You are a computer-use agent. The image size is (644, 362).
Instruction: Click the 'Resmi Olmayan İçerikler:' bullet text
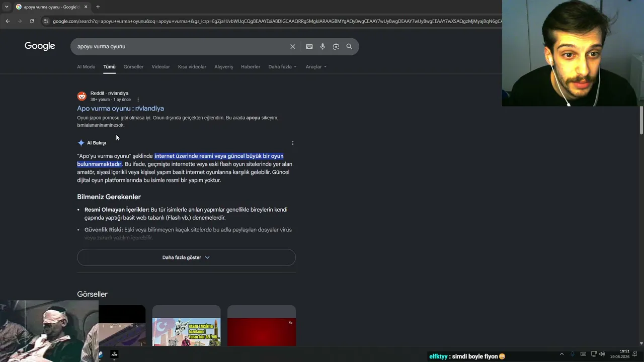coord(117,210)
